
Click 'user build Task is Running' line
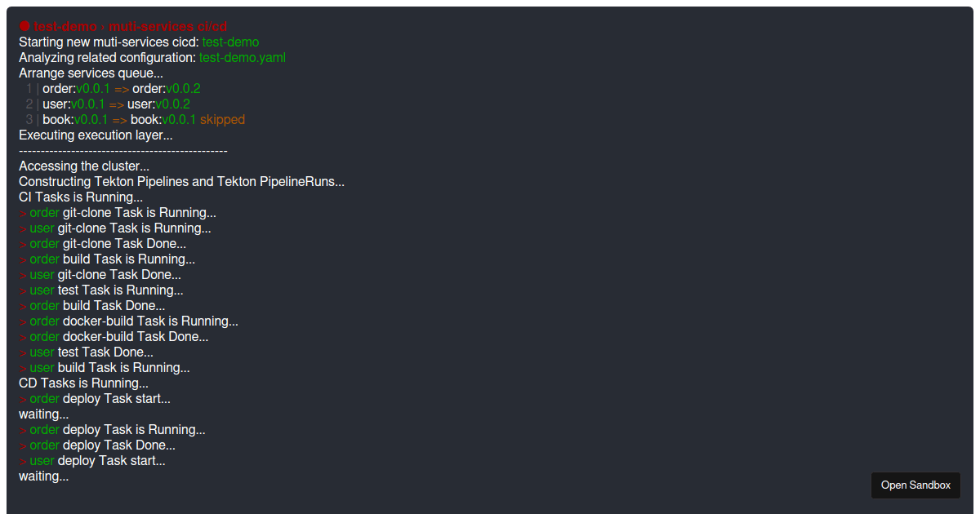pyautogui.click(x=105, y=368)
